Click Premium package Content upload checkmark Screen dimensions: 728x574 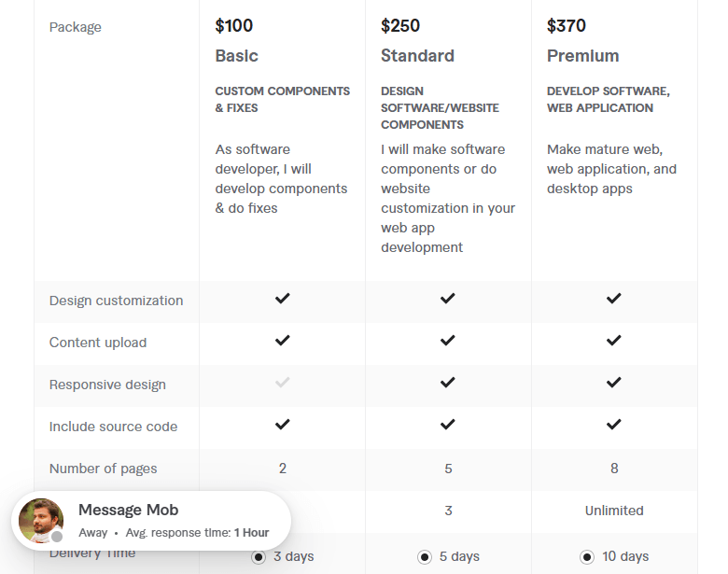pos(613,341)
